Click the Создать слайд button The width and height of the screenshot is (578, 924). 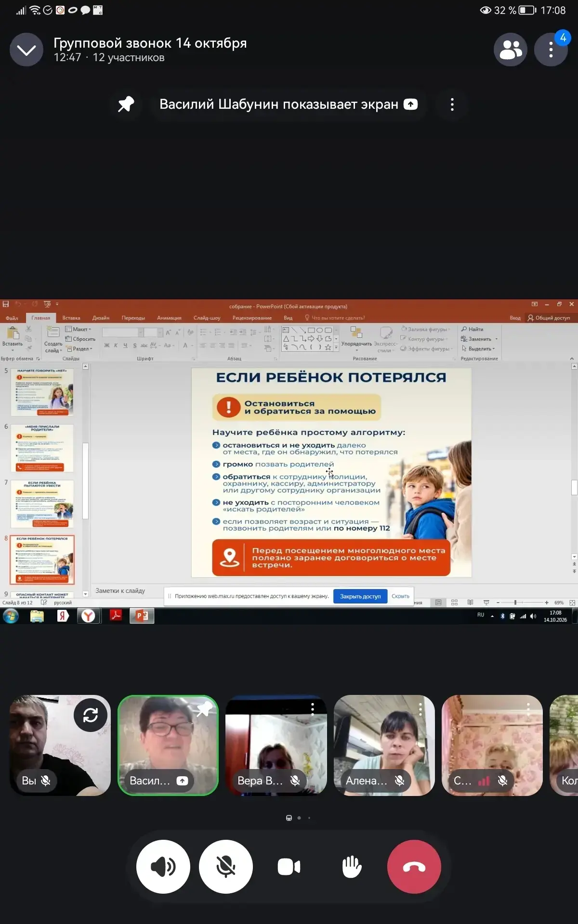(x=53, y=339)
